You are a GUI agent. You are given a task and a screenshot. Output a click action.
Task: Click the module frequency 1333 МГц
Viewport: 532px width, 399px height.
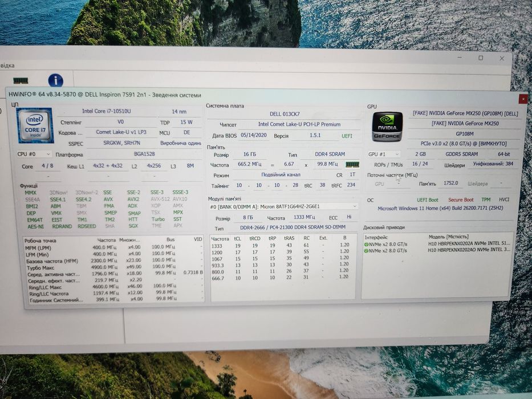304,217
